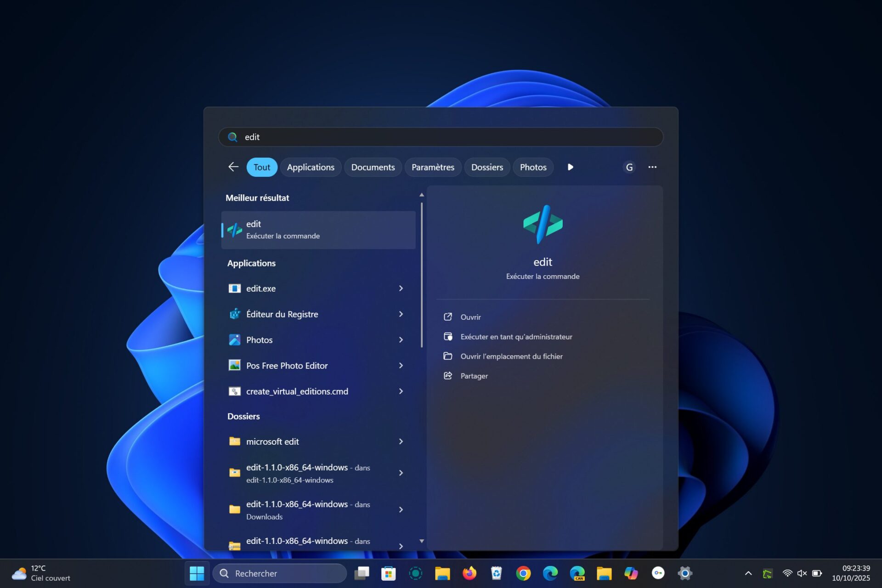Launch Firefox from the taskbar
The image size is (882, 588).
469,573
